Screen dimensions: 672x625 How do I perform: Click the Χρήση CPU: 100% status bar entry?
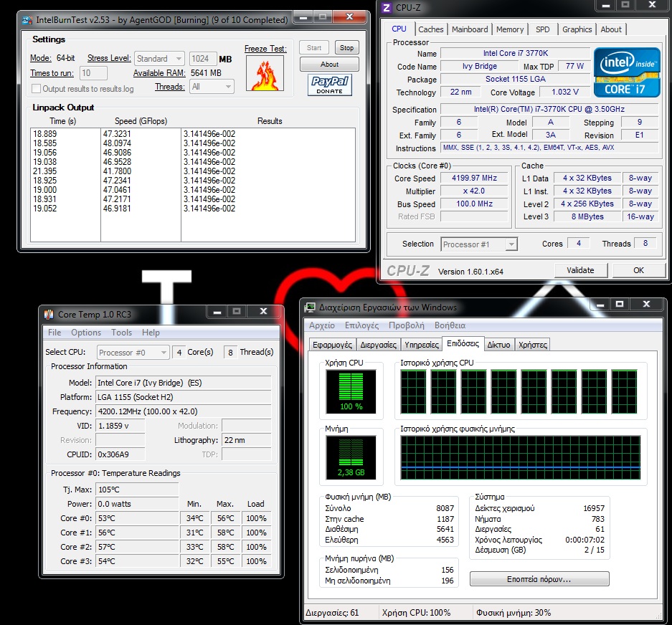(x=416, y=613)
